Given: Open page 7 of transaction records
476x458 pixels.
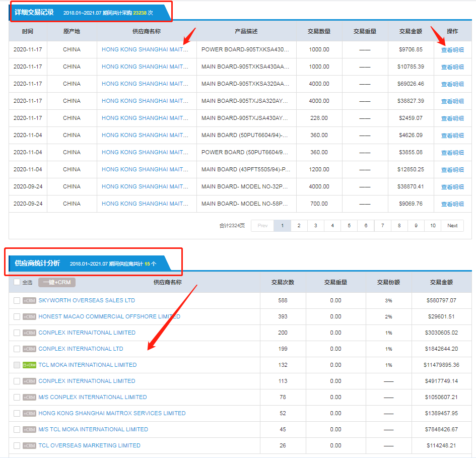Looking at the screenshot, I should point(382,225).
